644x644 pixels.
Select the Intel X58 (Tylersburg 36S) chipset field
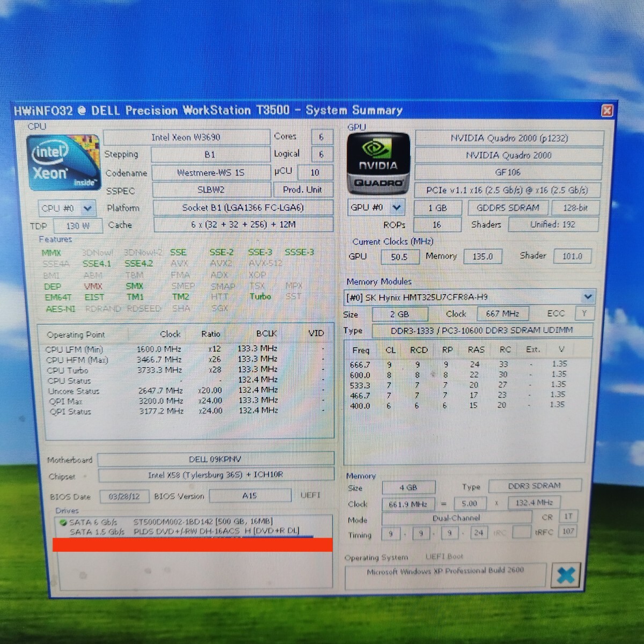pyautogui.click(x=215, y=475)
